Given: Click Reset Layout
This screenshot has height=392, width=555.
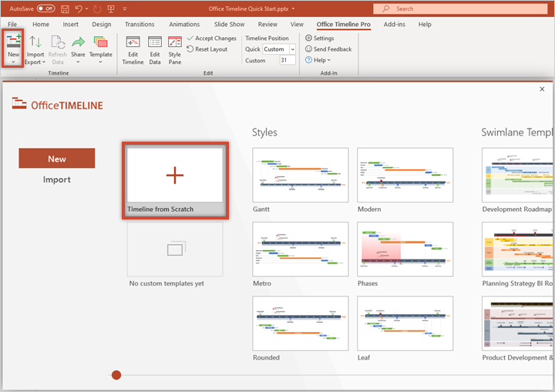Looking at the screenshot, I should [207, 49].
